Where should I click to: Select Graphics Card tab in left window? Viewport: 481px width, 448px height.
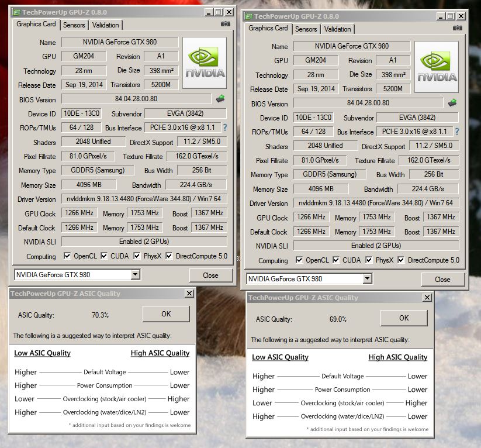coord(36,24)
